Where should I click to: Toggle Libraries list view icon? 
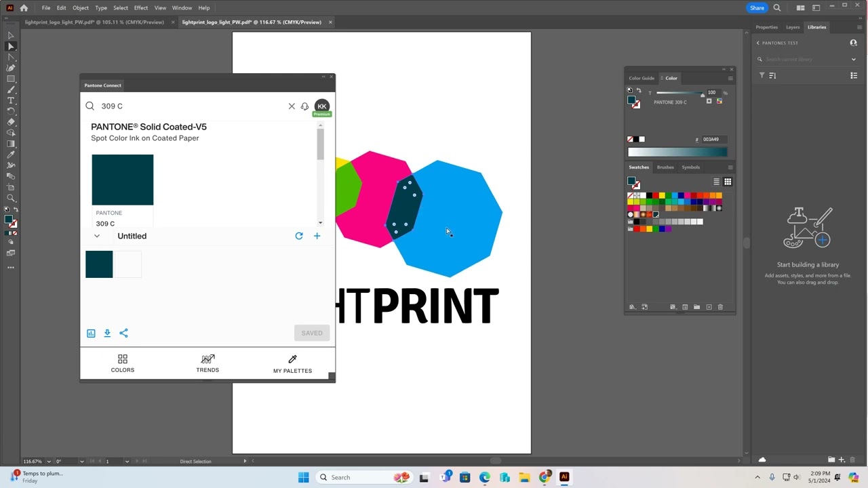[x=854, y=75]
